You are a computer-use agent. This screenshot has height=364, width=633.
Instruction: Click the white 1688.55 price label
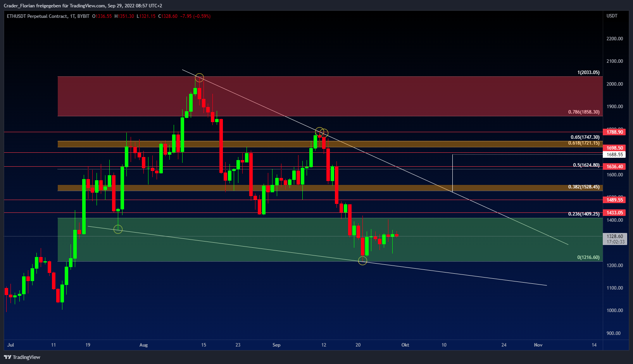[x=614, y=155]
